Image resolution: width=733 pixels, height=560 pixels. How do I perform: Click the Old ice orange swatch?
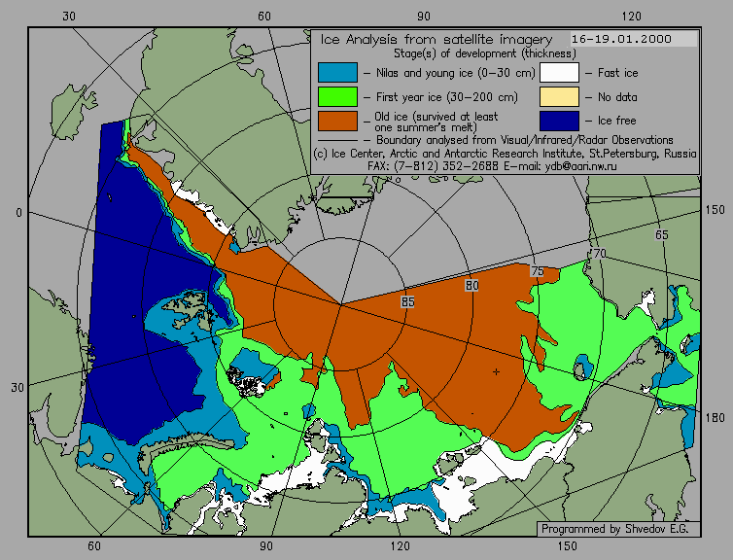click(x=337, y=121)
